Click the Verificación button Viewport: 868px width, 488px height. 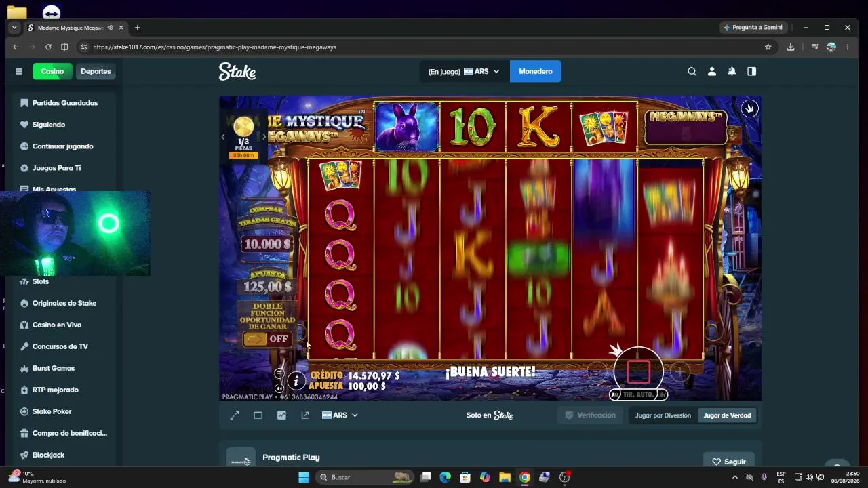coord(590,415)
